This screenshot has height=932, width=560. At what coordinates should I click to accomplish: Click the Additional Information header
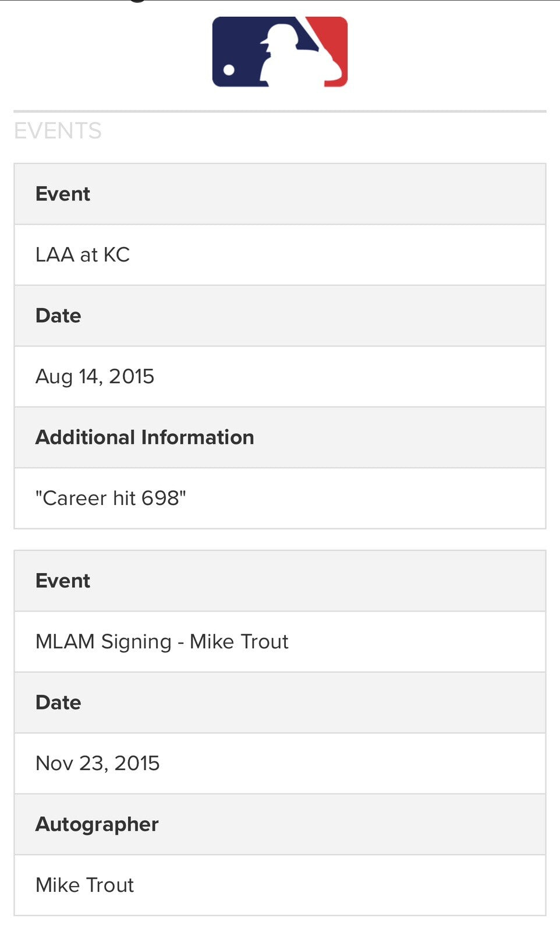click(x=145, y=437)
